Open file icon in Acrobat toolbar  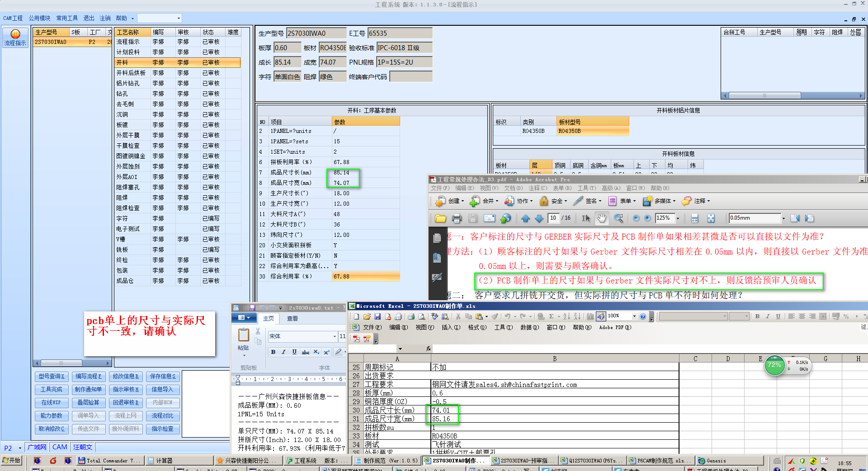click(440, 219)
